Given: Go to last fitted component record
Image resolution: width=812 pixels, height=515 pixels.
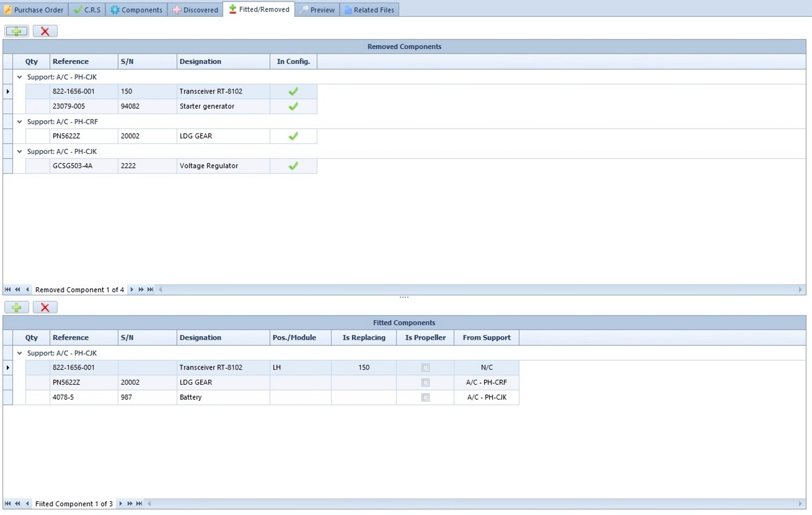Looking at the screenshot, I should (x=139, y=504).
